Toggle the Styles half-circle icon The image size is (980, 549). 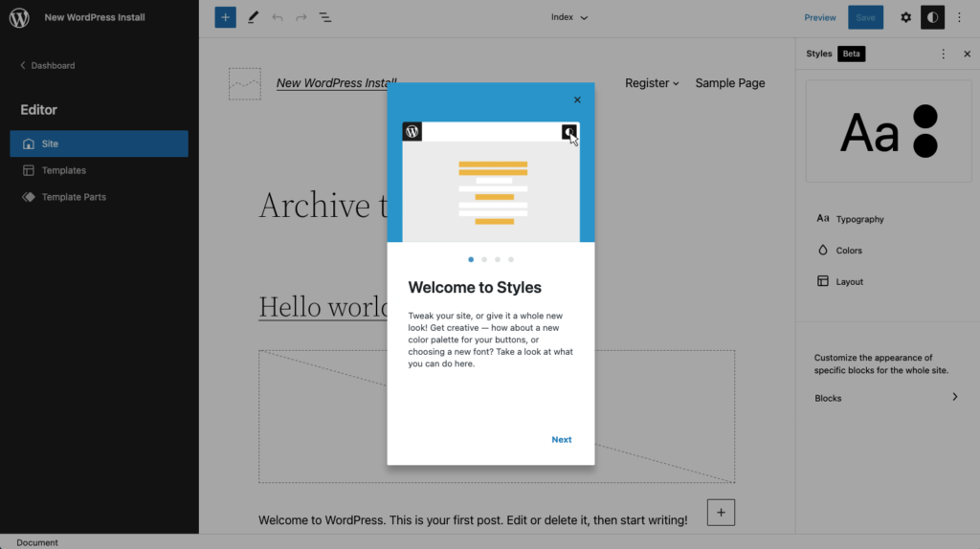(x=932, y=17)
